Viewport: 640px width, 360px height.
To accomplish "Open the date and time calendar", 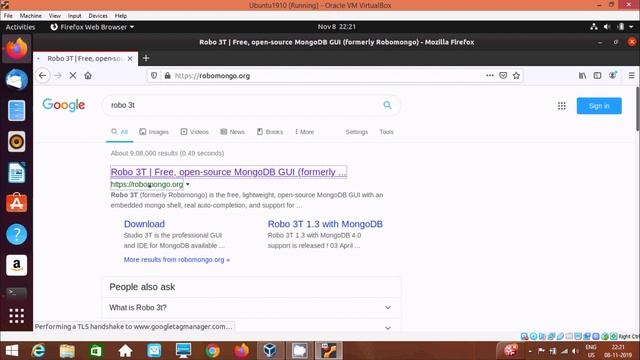I will 337,27.
